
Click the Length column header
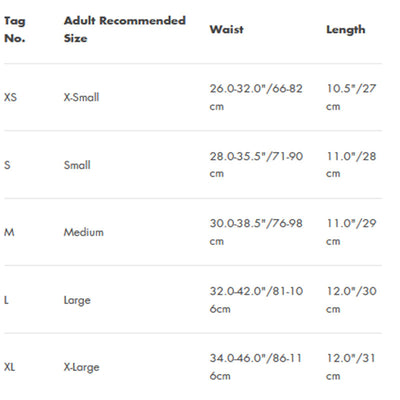tap(346, 30)
